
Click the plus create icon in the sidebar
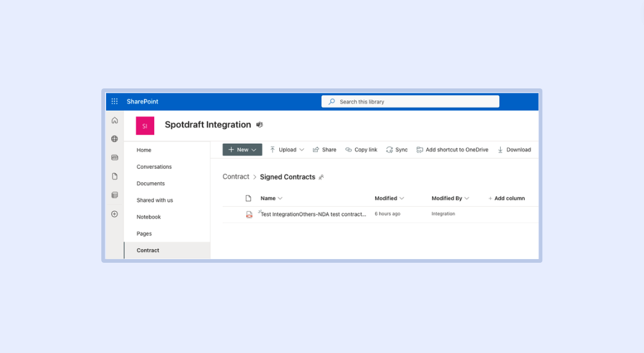tap(115, 214)
